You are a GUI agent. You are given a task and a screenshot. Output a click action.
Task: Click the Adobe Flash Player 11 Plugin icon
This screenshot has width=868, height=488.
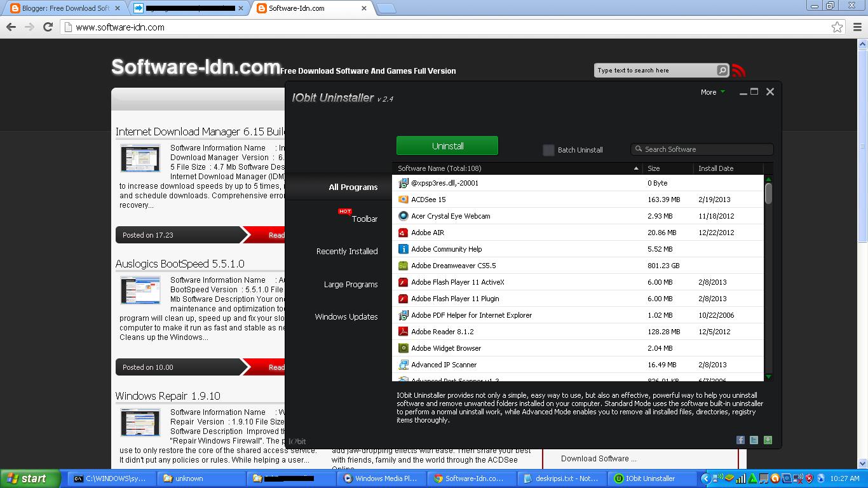[x=403, y=299]
